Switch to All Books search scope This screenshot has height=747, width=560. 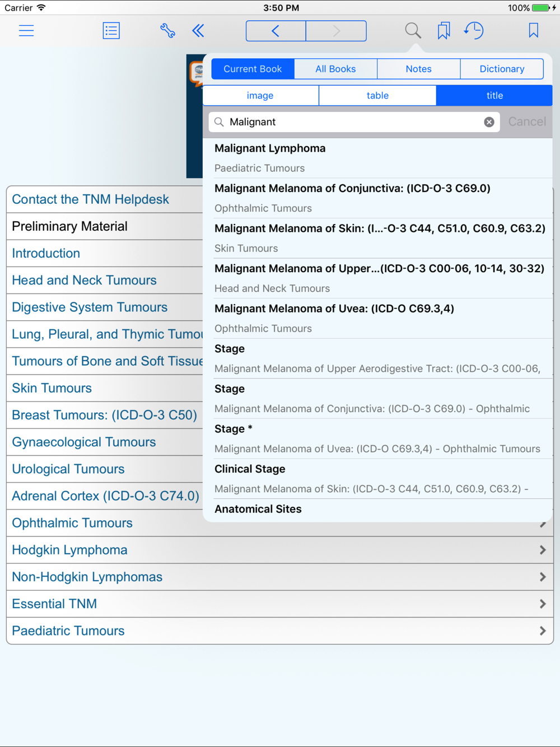tap(335, 69)
